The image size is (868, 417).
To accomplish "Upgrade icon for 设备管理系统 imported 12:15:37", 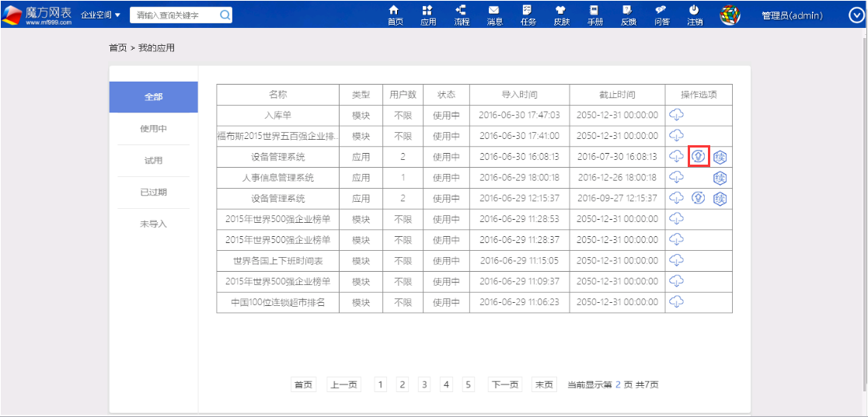I will 699,197.
